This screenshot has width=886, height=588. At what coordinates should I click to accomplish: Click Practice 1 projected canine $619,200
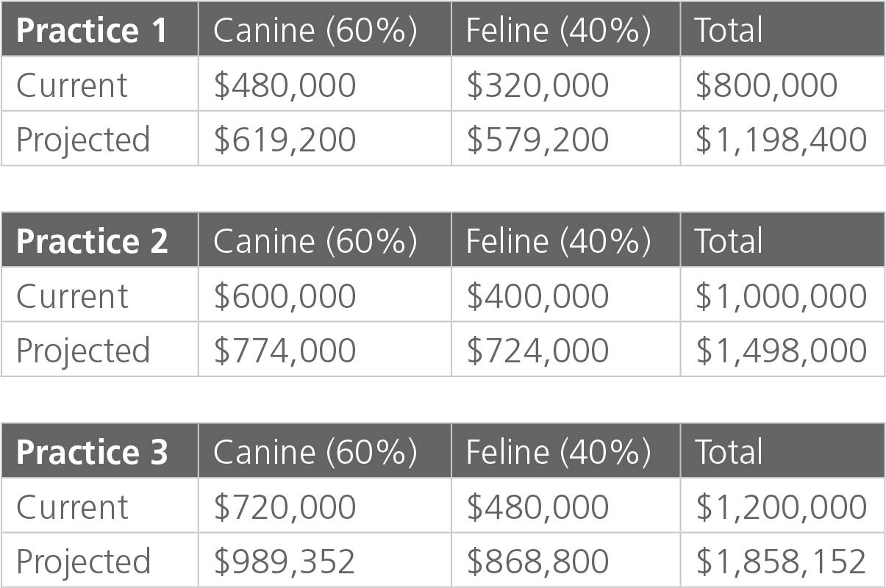(285, 140)
